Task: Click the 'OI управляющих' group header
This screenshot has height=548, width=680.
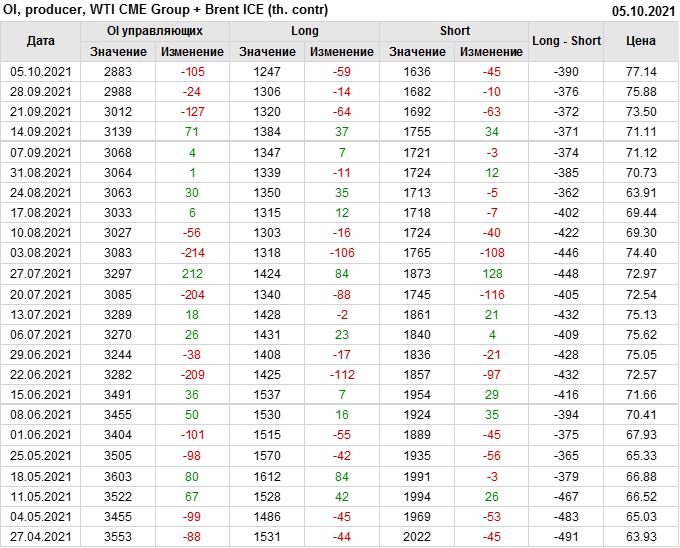Action: click(154, 31)
